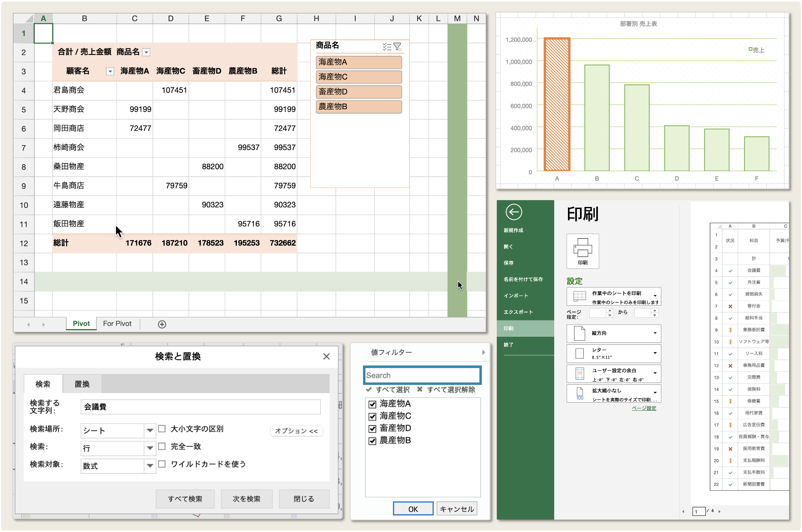Open the レター paper size dropdown

[655, 353]
